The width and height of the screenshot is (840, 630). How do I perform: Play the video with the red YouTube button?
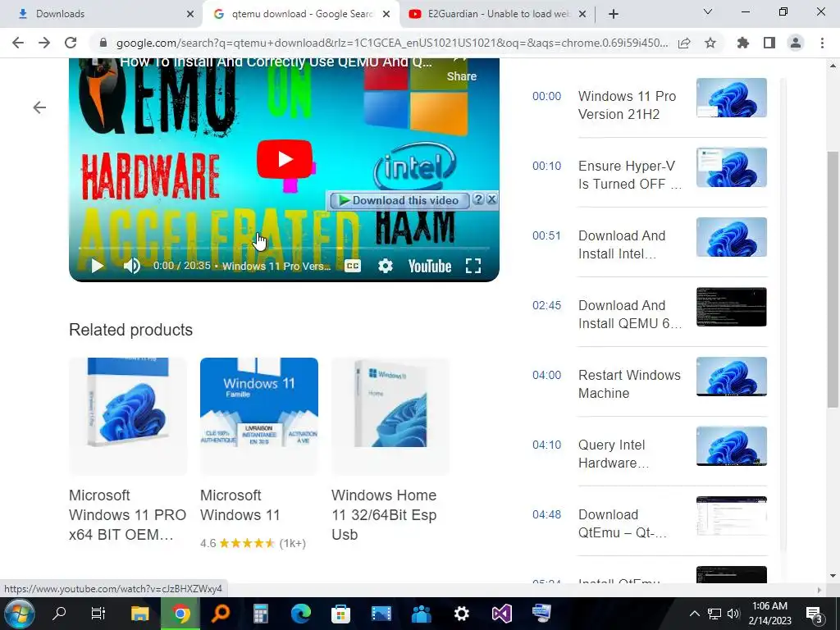pos(285,159)
